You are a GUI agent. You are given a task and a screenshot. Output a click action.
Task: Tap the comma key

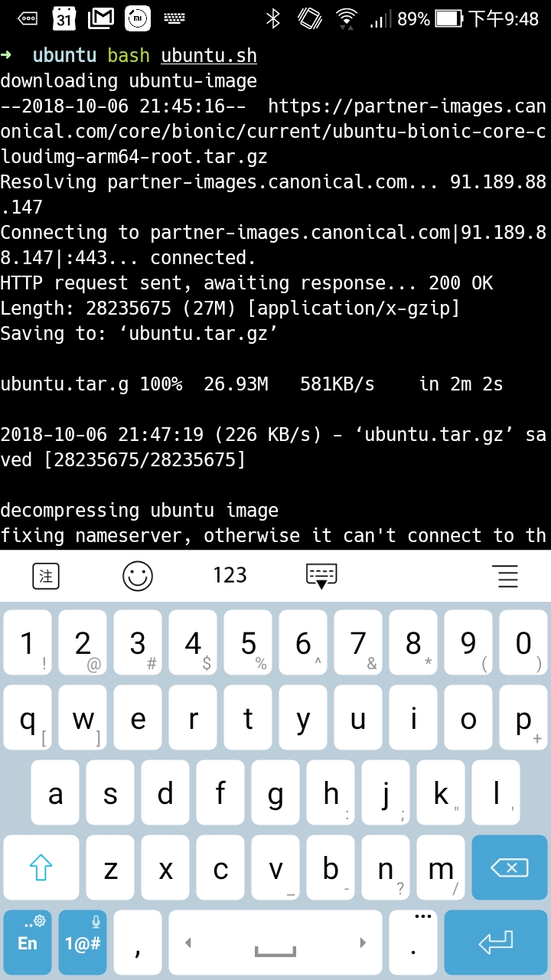pyautogui.click(x=138, y=942)
